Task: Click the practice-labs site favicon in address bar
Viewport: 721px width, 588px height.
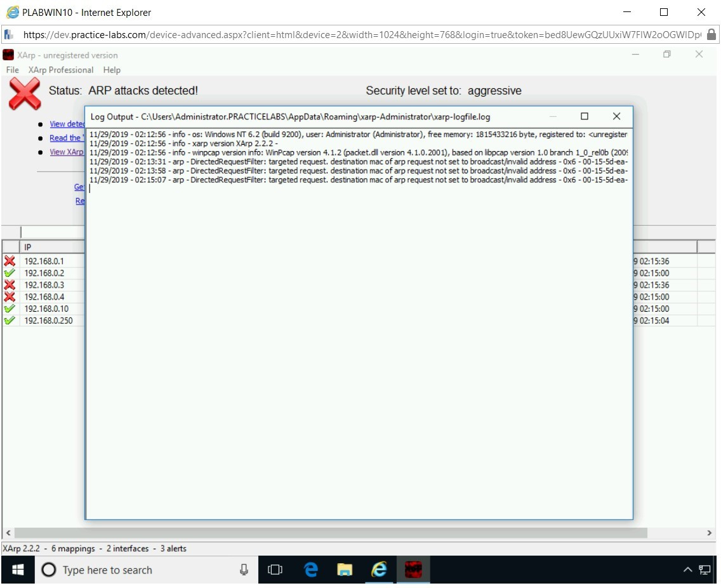Action: 9,34
